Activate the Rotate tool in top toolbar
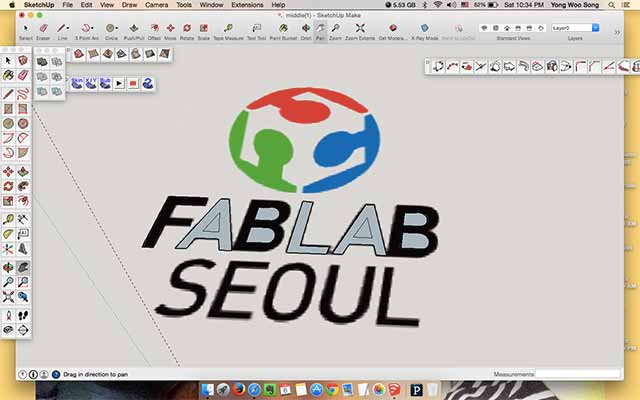 click(x=187, y=29)
